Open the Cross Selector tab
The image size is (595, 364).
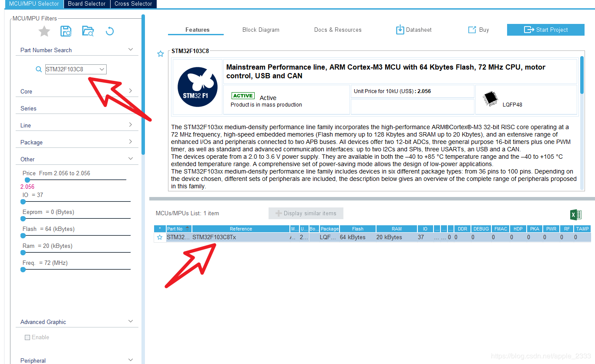tap(133, 4)
